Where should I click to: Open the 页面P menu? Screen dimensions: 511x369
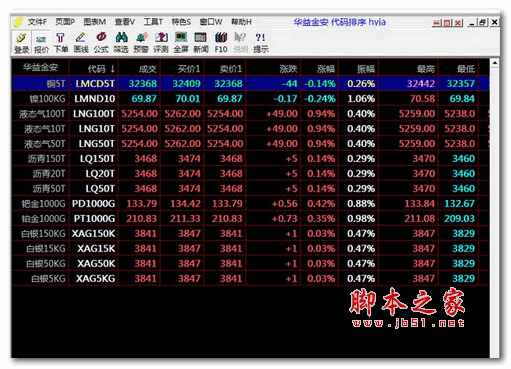[x=65, y=22]
